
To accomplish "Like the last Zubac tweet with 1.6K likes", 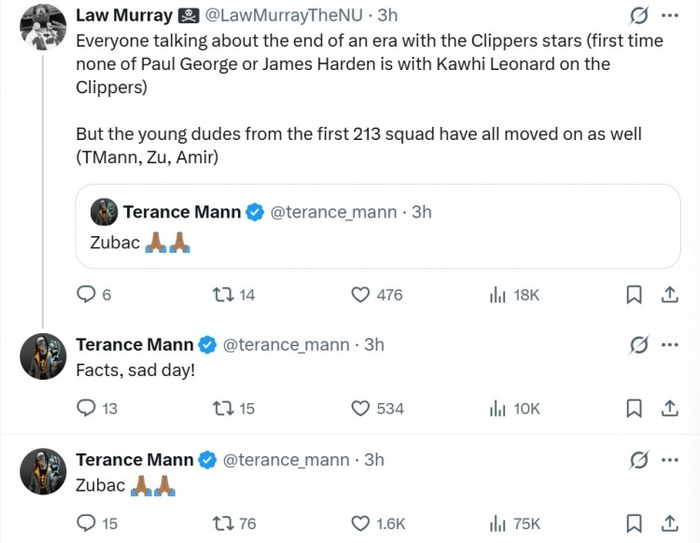I will coord(361,523).
